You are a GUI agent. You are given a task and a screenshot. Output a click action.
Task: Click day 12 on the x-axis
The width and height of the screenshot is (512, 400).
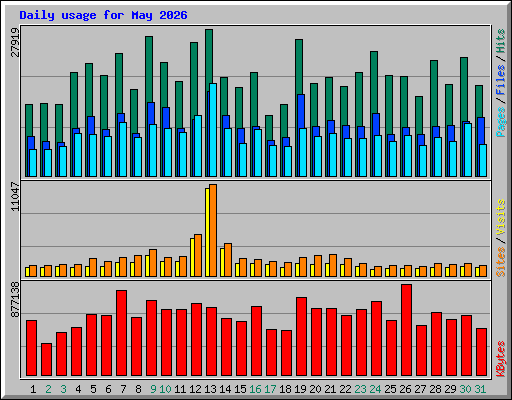pyautogui.click(x=195, y=389)
